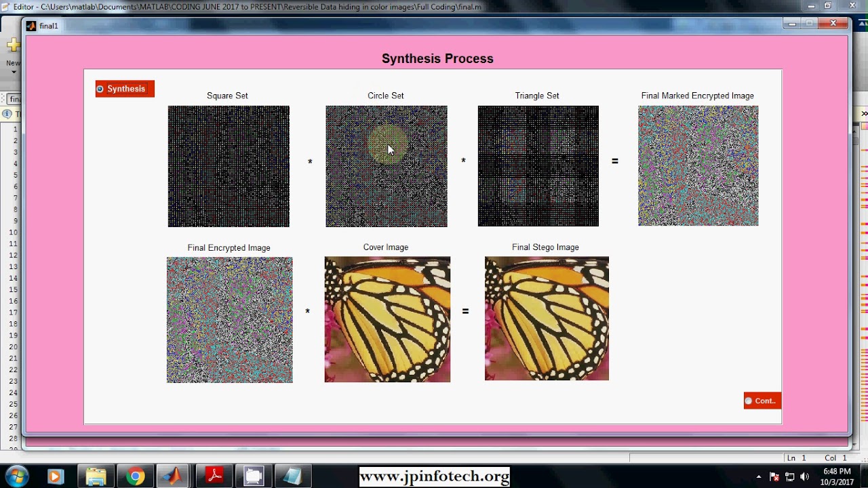868x488 pixels.
Task: Open the Final Stego Image butterfly picture
Action: tap(547, 319)
